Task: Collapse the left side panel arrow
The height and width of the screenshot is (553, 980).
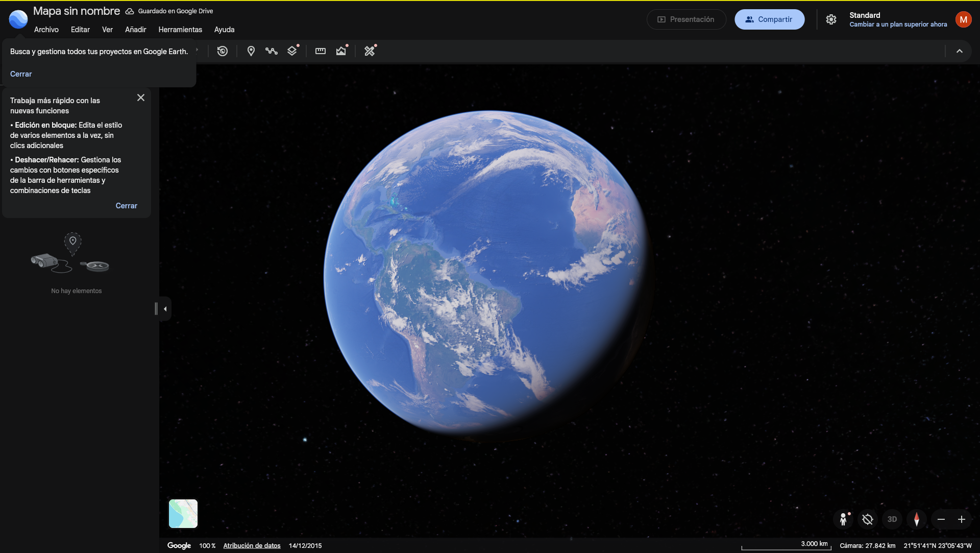Action: 165,309
